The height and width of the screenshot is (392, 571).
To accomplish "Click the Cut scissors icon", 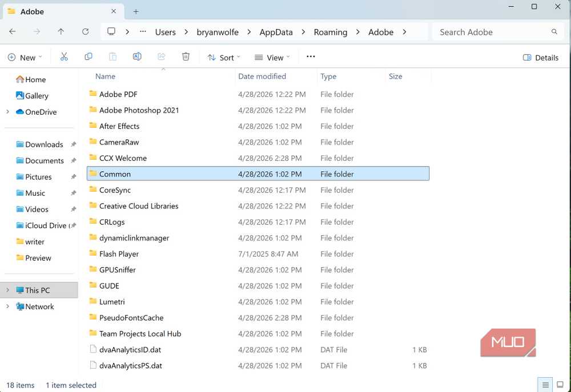I will coord(64,57).
